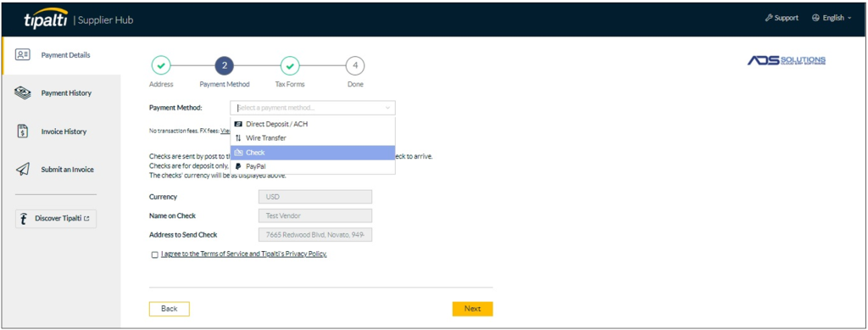Click the Payment History money stack icon
Image resolution: width=868 pixels, height=330 pixels.
(x=22, y=93)
